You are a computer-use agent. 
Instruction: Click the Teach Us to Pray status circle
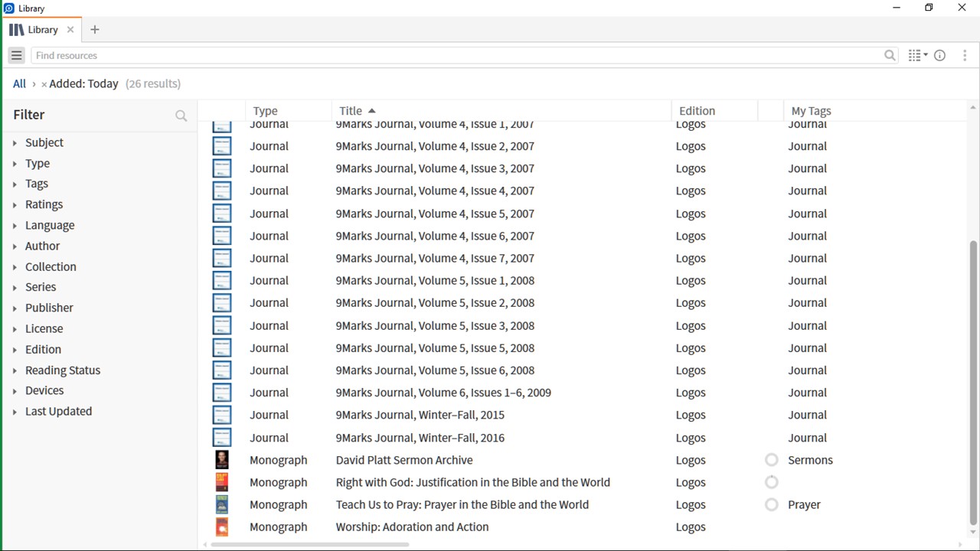pos(772,504)
